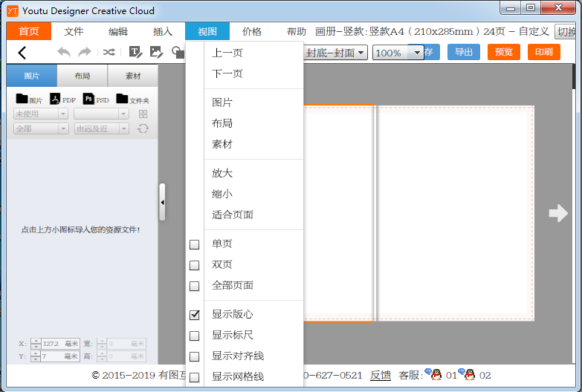The width and height of the screenshot is (582, 392).
Task: Enable the 显示网格线 checkbox
Action: click(x=194, y=377)
